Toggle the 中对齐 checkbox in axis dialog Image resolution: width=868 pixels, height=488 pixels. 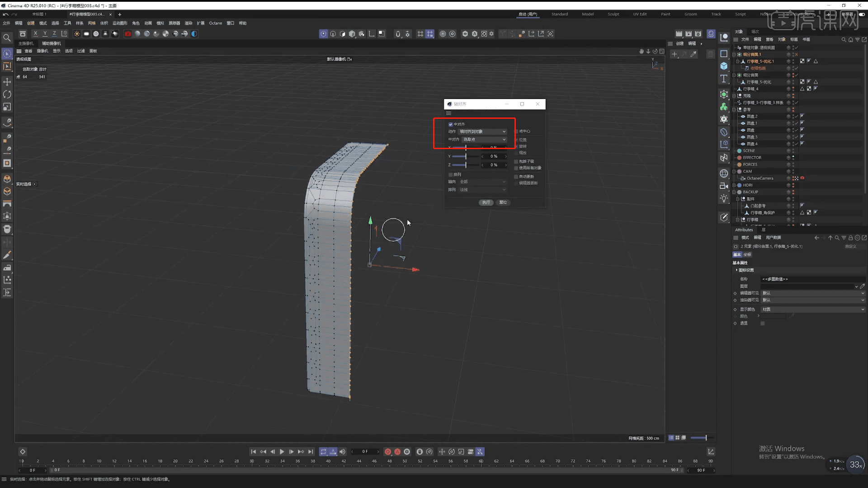(x=450, y=124)
